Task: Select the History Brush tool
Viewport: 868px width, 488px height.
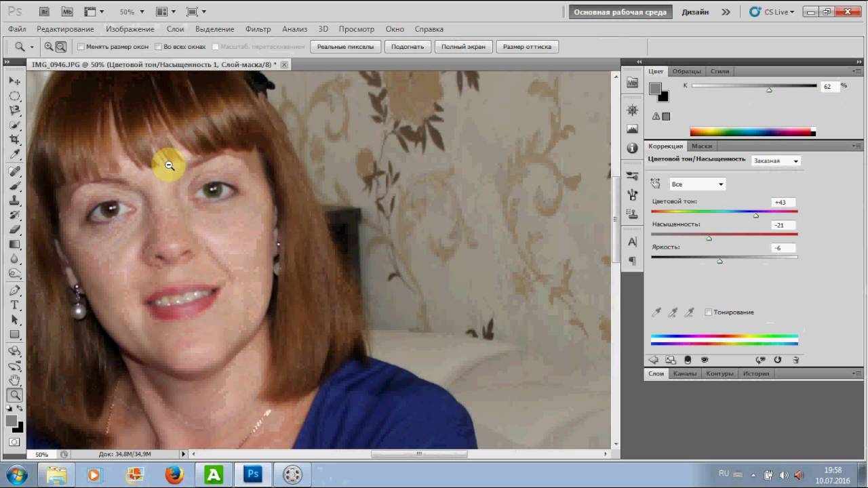Action: click(x=14, y=216)
